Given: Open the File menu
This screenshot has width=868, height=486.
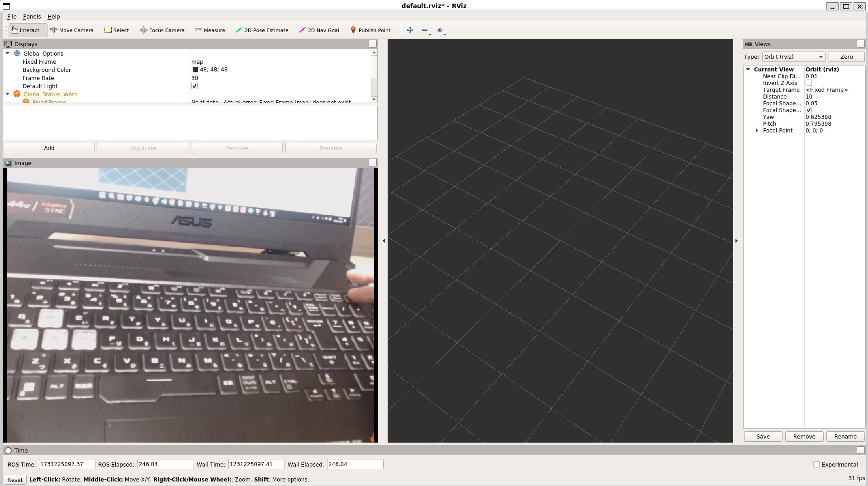Looking at the screenshot, I should click(12, 16).
